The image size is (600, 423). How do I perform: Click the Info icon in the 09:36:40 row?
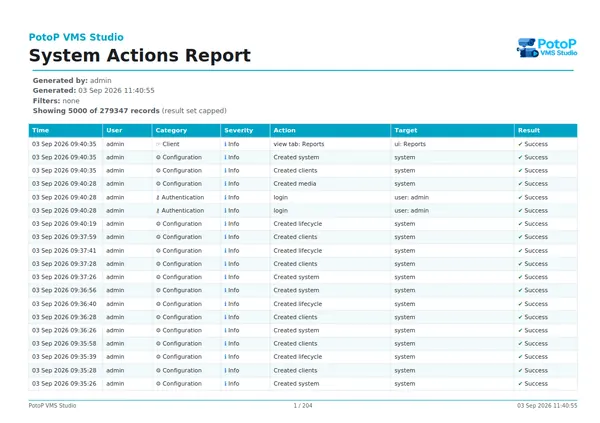coord(225,304)
